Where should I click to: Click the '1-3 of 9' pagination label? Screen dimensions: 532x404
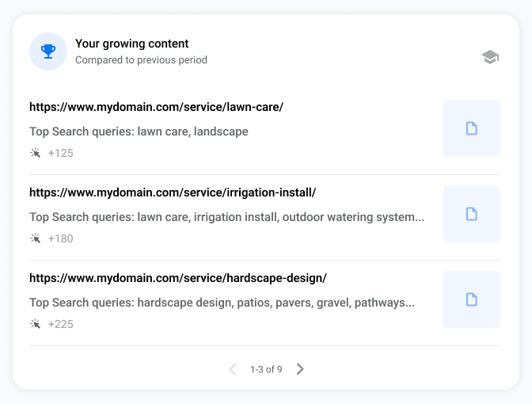tap(266, 369)
